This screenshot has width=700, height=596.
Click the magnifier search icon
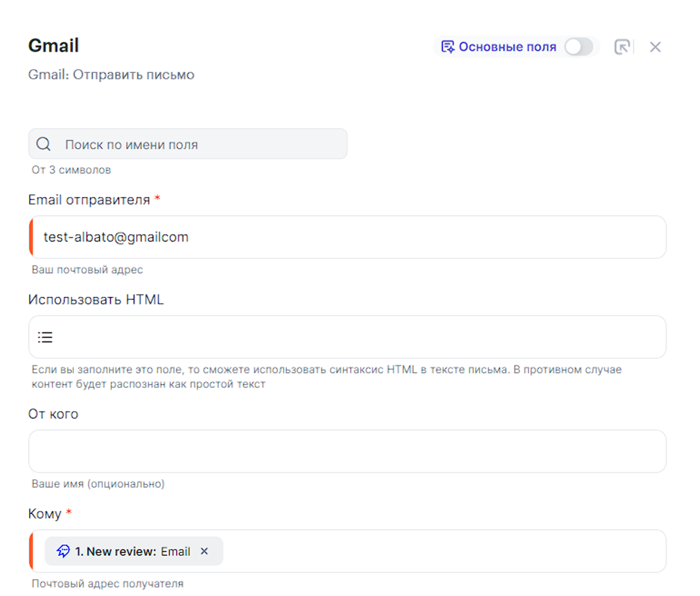tap(43, 144)
